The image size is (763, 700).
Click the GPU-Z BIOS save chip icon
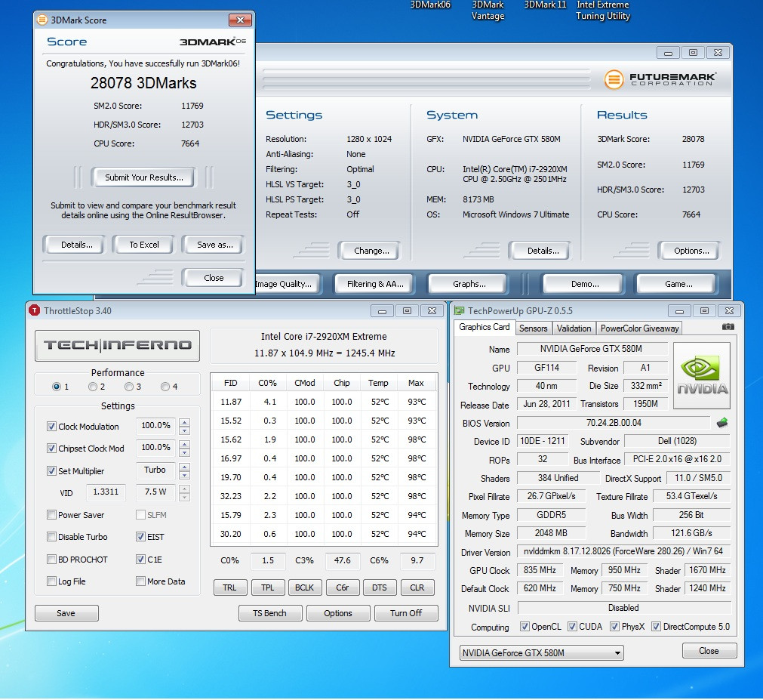pos(722,423)
